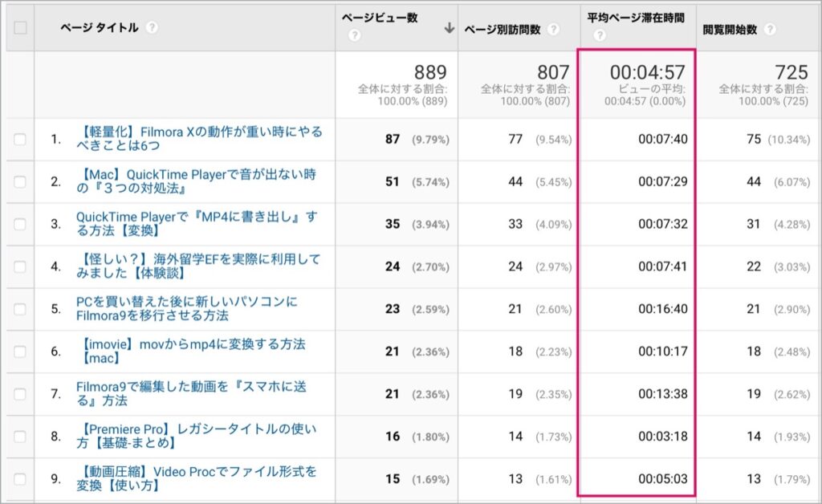Sort by 平均ページ滞在時間 column header
822x504 pixels.
[636, 18]
